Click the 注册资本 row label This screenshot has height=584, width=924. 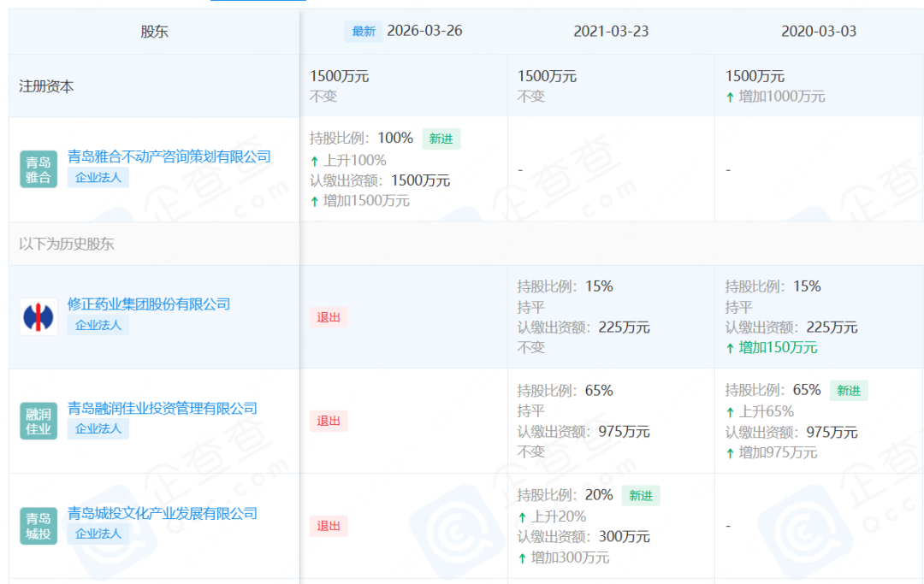pos(46,86)
